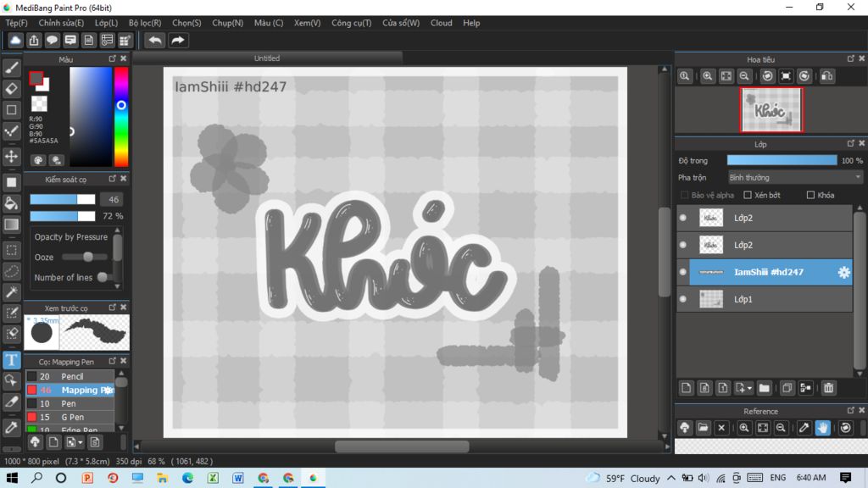Image resolution: width=868 pixels, height=488 pixels.
Task: Pick the eyedropper in the Reference panel
Action: pyautogui.click(x=804, y=428)
